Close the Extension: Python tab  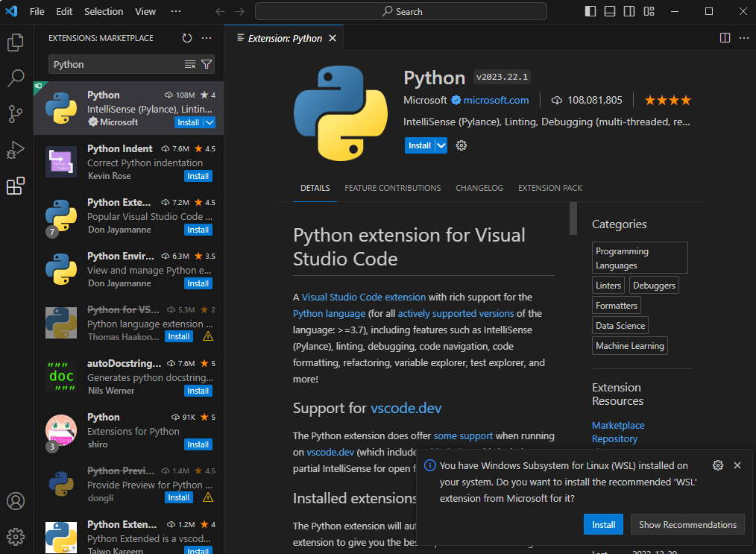(333, 38)
